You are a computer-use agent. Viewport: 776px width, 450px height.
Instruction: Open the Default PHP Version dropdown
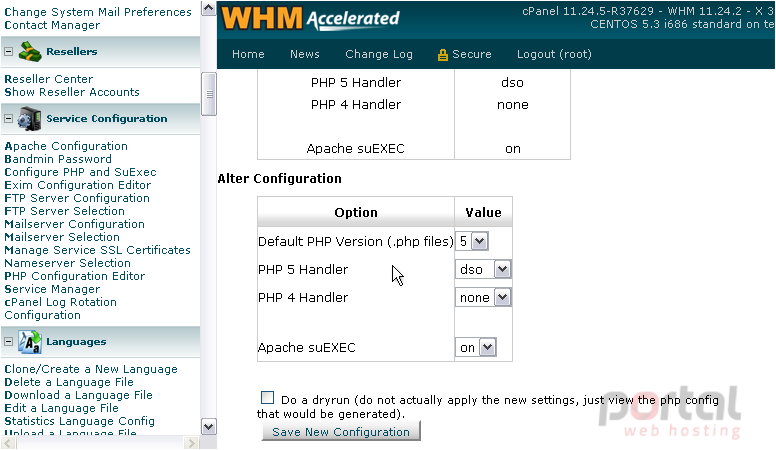coord(472,242)
